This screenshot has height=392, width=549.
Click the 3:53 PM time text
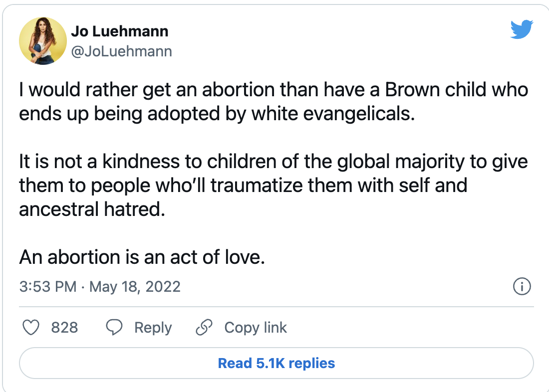(48, 287)
